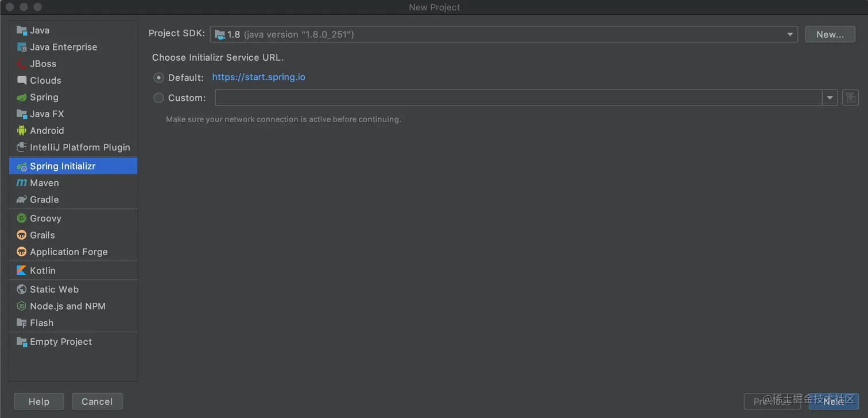Click the 1.8 SDK version text
Screen dimensions: 868x418
click(x=234, y=34)
